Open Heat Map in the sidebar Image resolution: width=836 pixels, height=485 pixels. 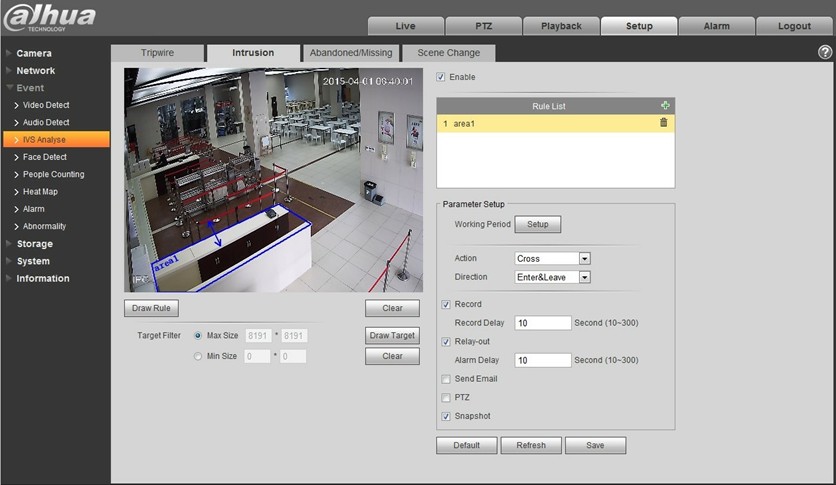pos(40,192)
